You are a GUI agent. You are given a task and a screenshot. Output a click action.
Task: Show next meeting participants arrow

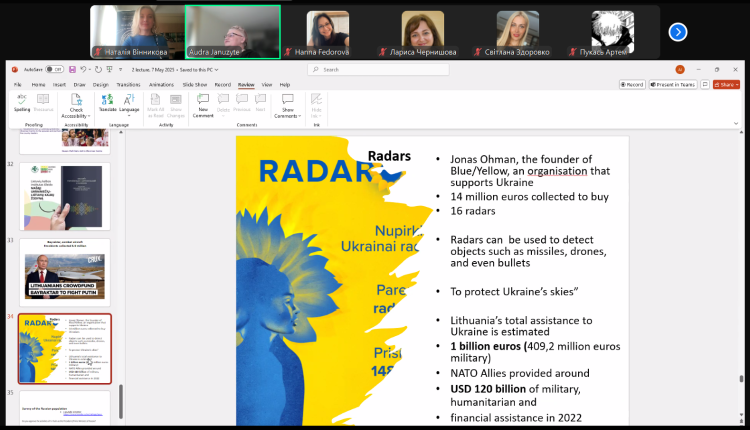[678, 32]
